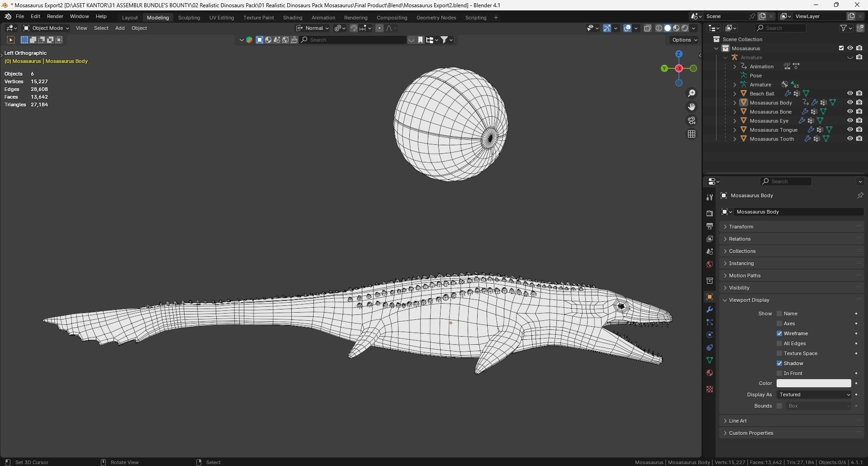Click New Collection icon in the outliner
868x466 pixels.
click(x=860, y=28)
